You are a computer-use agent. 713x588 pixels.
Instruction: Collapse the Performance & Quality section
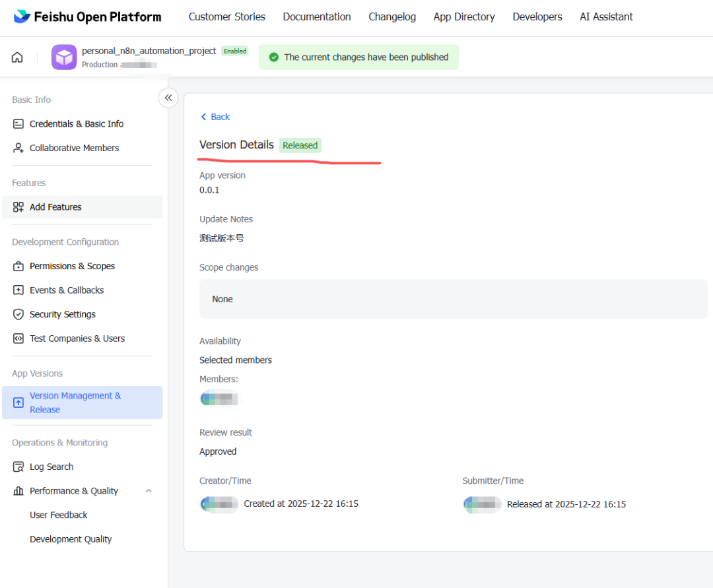pos(149,491)
